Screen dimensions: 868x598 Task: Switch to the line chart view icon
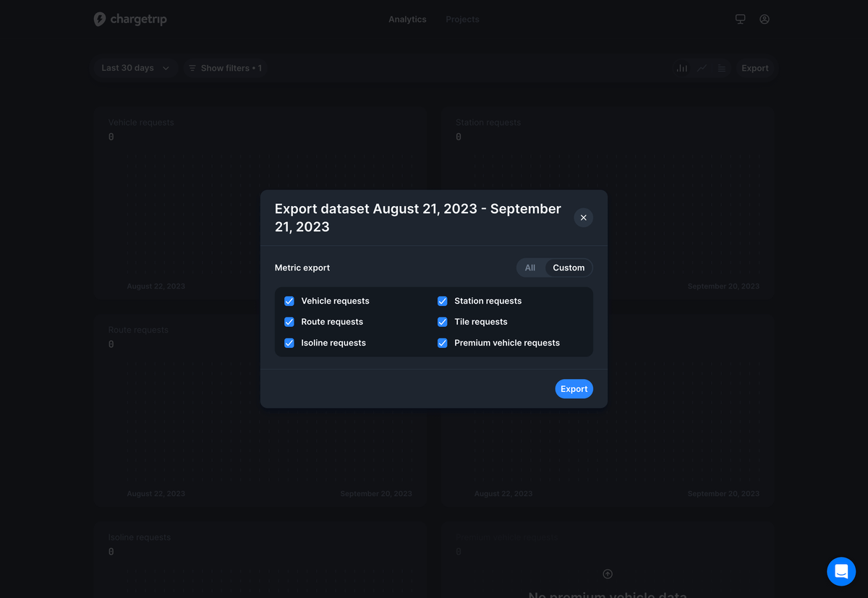pyautogui.click(x=702, y=68)
